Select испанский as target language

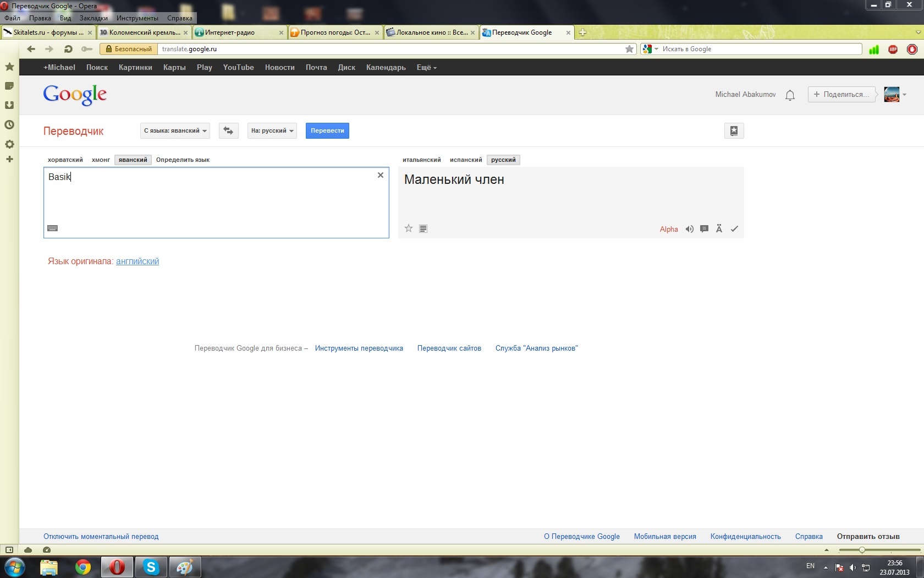pos(466,160)
